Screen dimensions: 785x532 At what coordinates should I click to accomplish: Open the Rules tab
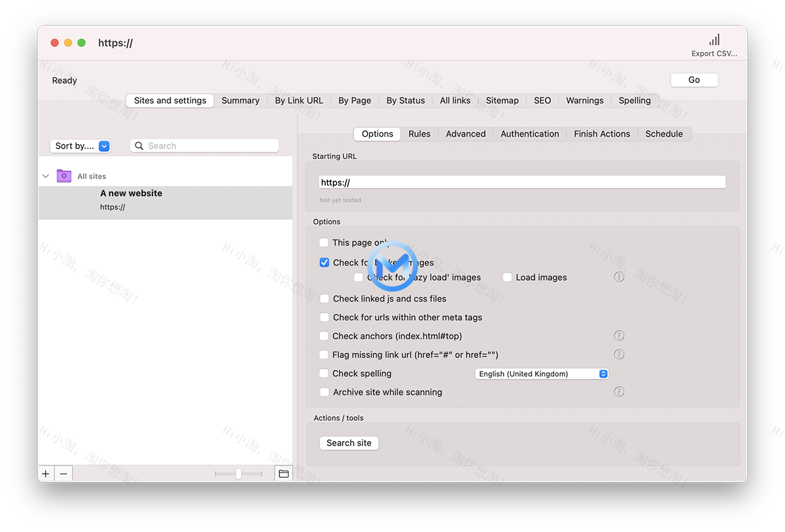(419, 133)
